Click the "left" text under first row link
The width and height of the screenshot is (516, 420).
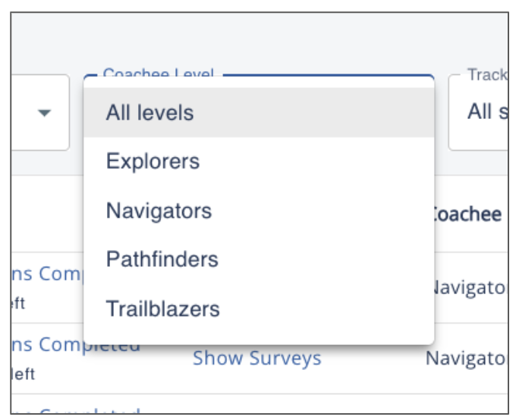[x=19, y=303]
